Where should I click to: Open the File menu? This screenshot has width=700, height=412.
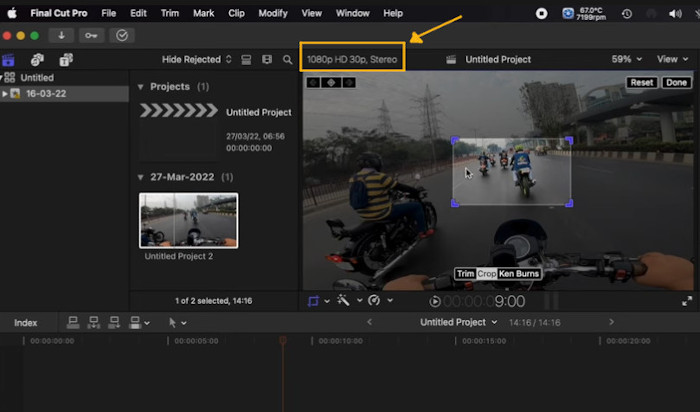pos(108,13)
